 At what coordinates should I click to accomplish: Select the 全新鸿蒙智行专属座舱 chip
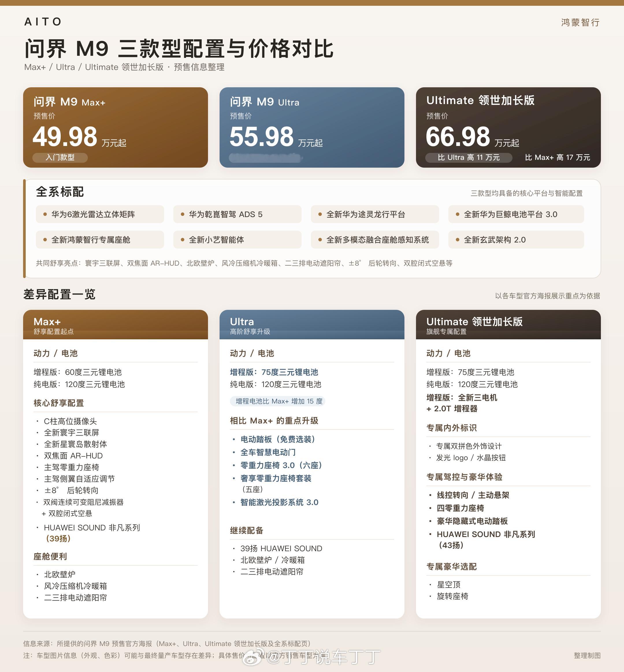coord(100,240)
